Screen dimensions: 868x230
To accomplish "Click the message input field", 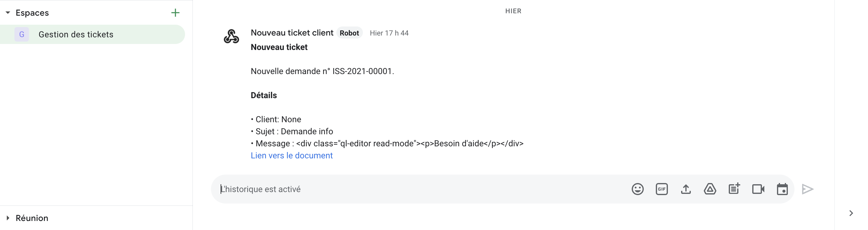I will (404, 189).
